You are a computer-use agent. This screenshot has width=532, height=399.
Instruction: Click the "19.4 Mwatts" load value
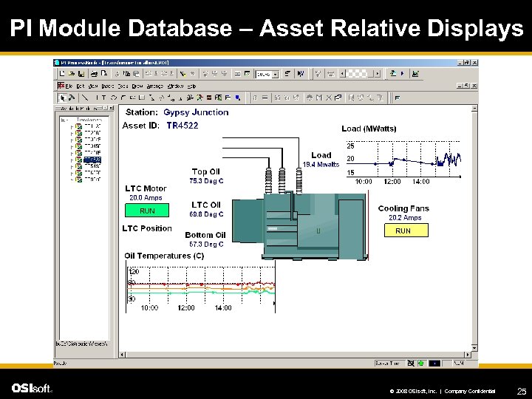coord(321,165)
